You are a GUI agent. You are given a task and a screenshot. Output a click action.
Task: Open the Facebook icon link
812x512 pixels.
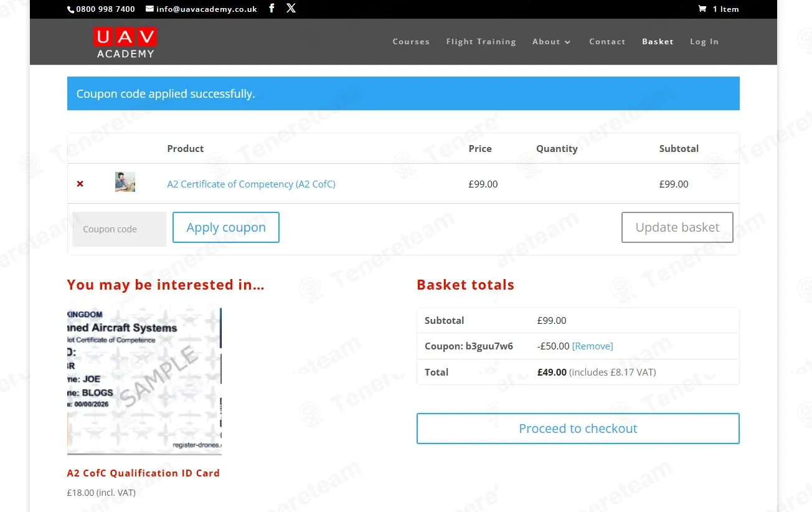tap(271, 9)
